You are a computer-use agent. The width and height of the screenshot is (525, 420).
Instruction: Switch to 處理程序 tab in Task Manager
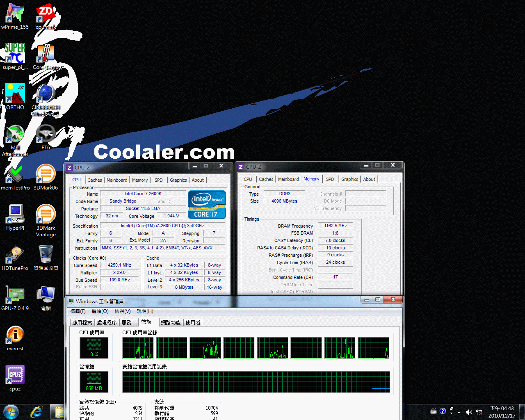[107, 323]
